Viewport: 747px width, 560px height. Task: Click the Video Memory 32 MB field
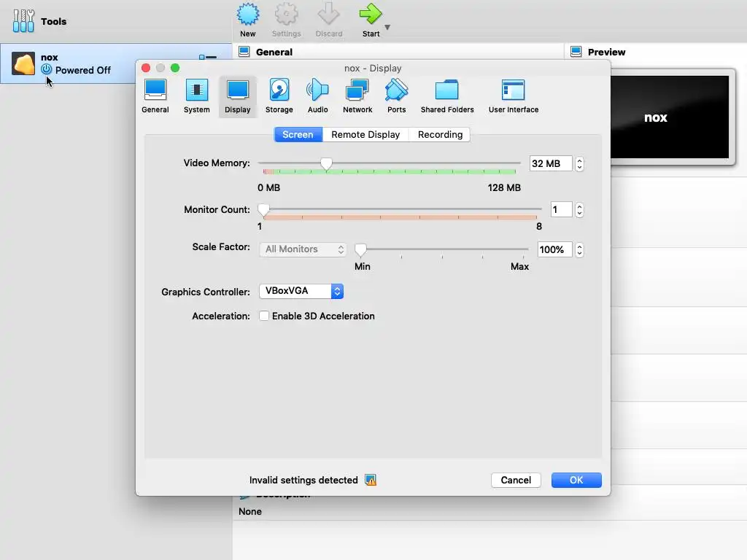click(x=551, y=163)
